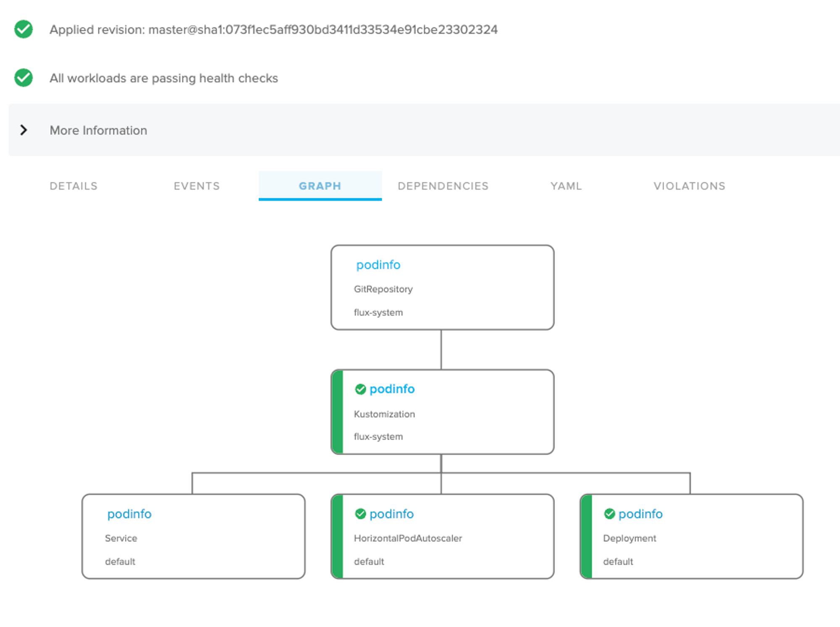The height and width of the screenshot is (627, 840).
Task: Click green checkmark beside health checks message
Action: 24,78
